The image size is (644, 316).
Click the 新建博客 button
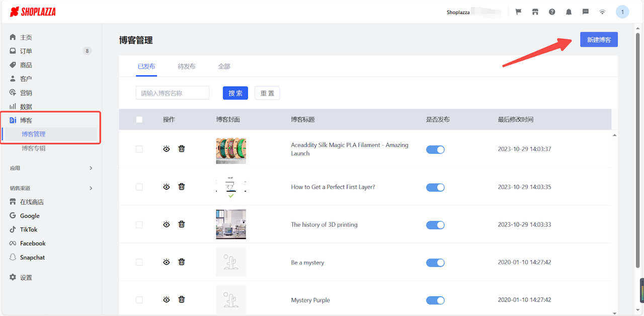(599, 40)
